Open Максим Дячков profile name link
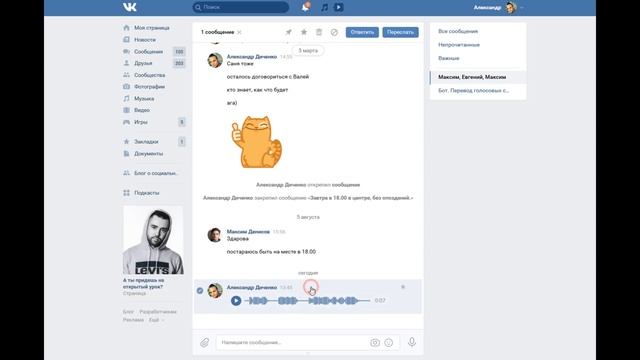Viewport: 640px width, 360px height. tap(248, 232)
